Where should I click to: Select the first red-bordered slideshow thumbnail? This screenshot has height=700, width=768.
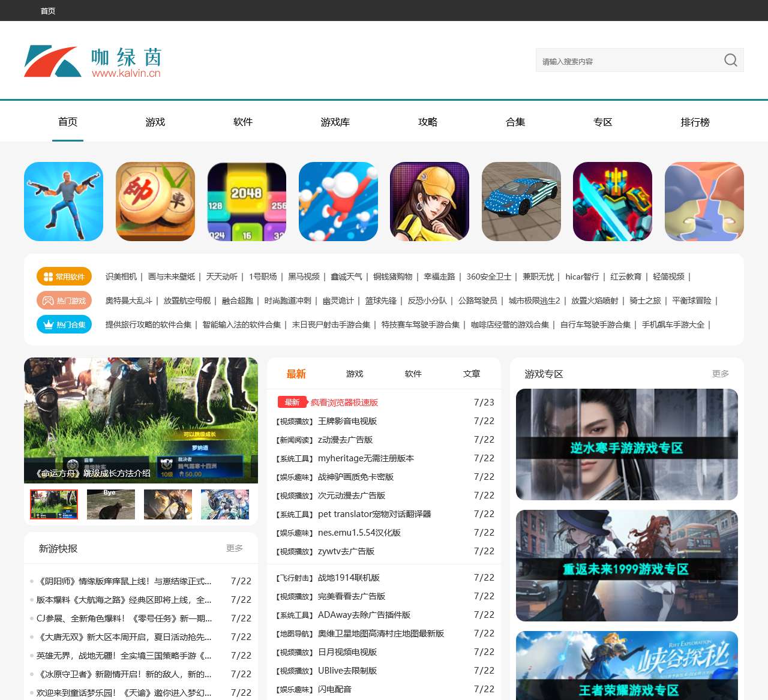pos(54,504)
